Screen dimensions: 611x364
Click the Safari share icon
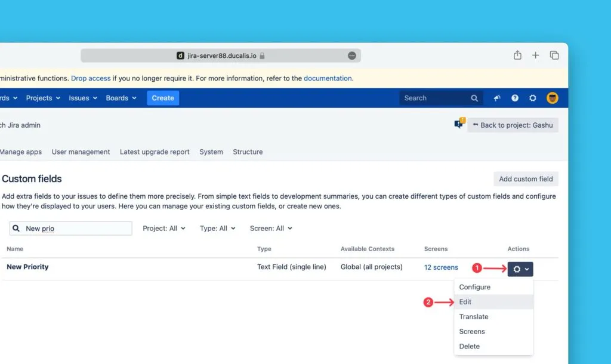pos(517,55)
